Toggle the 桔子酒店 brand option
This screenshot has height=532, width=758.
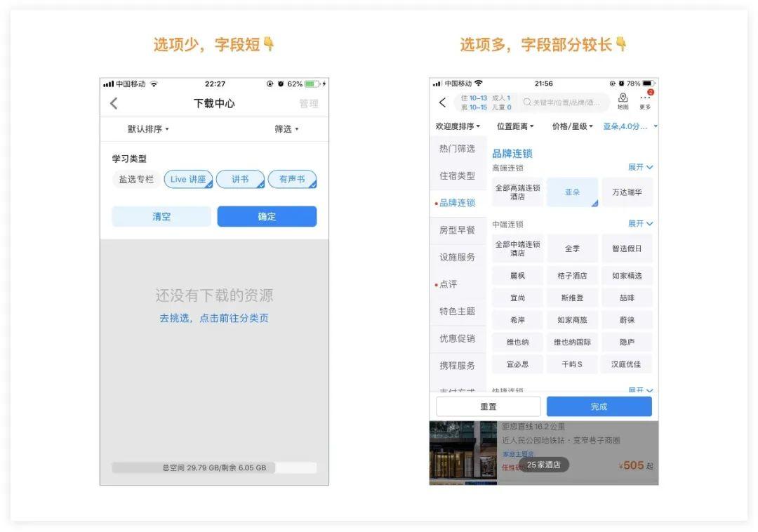click(573, 276)
